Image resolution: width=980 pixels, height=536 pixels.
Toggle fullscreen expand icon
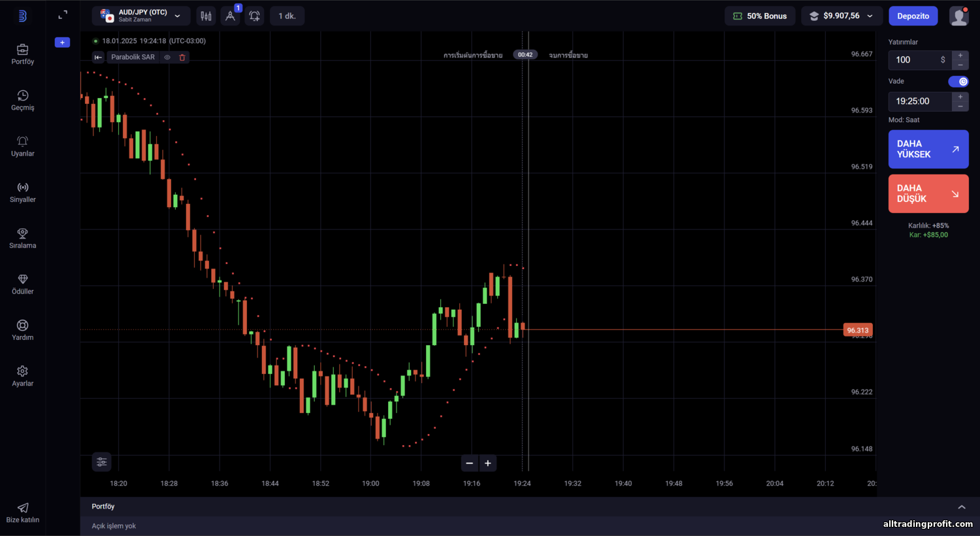pos(63,15)
